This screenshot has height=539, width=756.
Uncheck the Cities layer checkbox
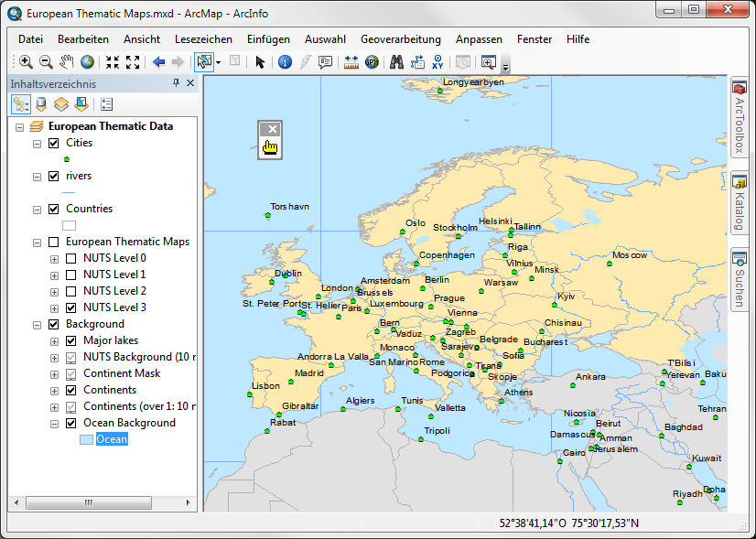pyautogui.click(x=53, y=143)
